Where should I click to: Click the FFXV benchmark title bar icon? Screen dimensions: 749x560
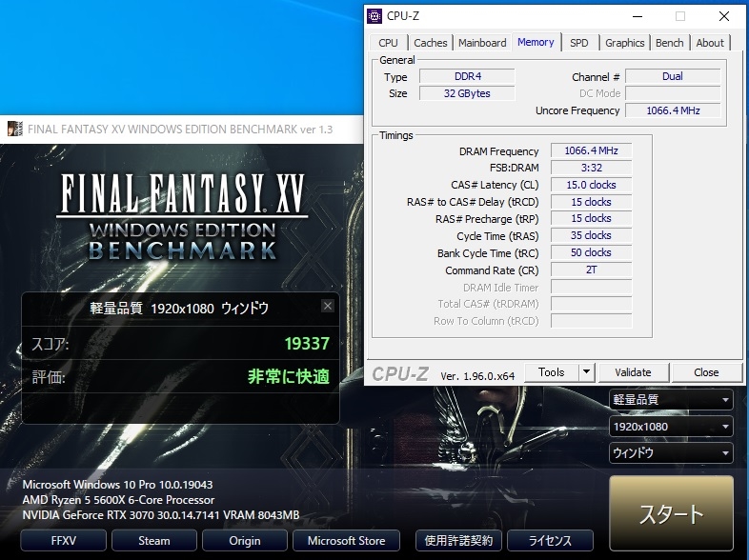[15, 129]
